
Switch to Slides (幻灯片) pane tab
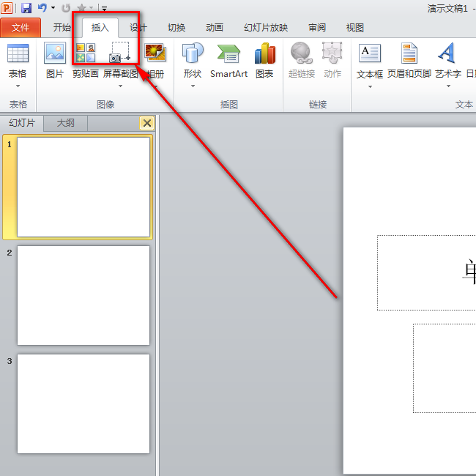tap(22, 123)
